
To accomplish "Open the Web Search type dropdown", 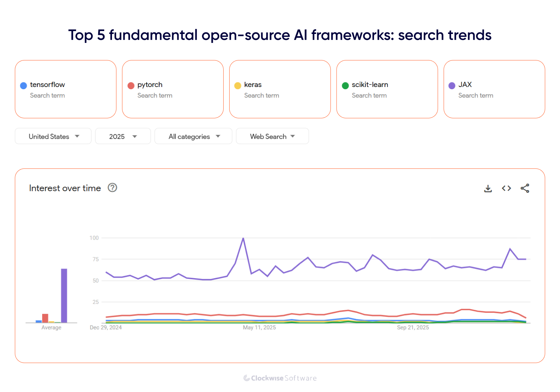I will [272, 136].
